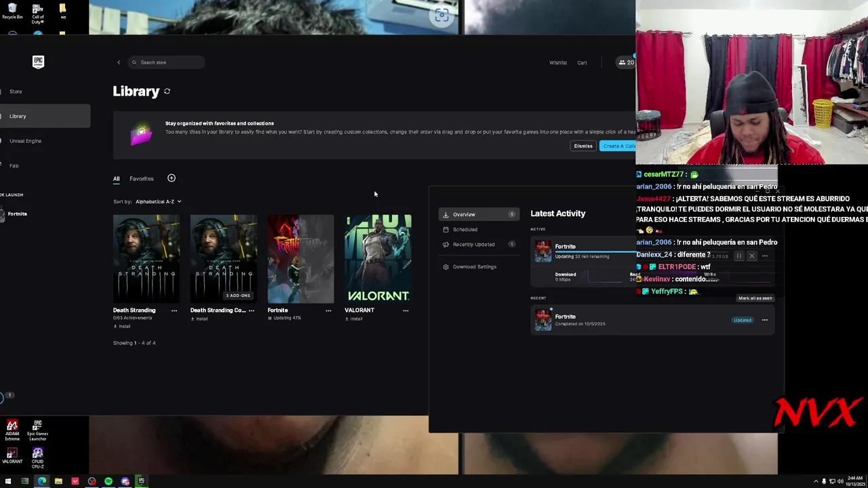Click the pink folder collections icon

pos(141,135)
